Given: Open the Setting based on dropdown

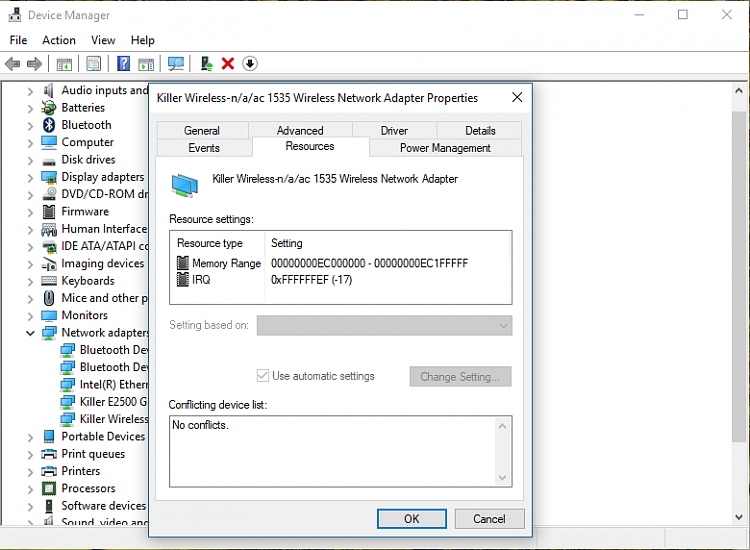Looking at the screenshot, I should [x=384, y=326].
